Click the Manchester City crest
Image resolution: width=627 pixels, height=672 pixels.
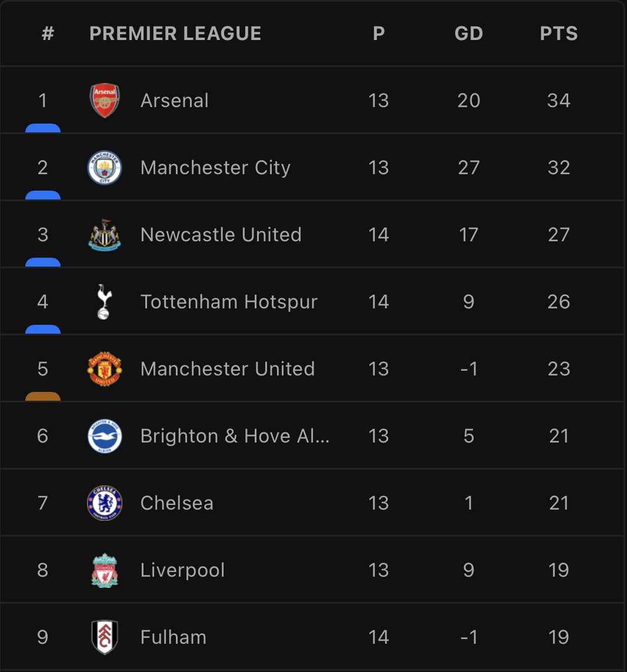[105, 168]
